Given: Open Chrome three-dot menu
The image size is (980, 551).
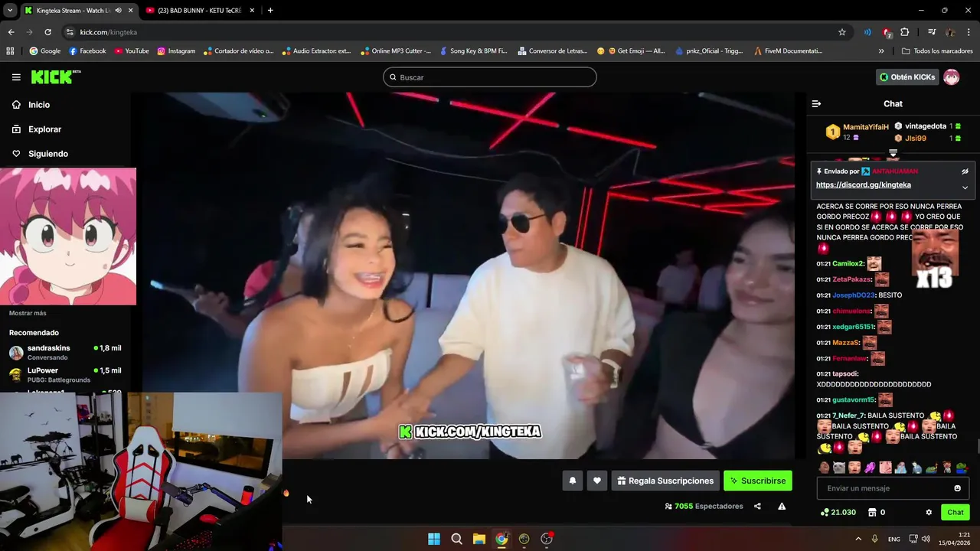Looking at the screenshot, I should [969, 32].
